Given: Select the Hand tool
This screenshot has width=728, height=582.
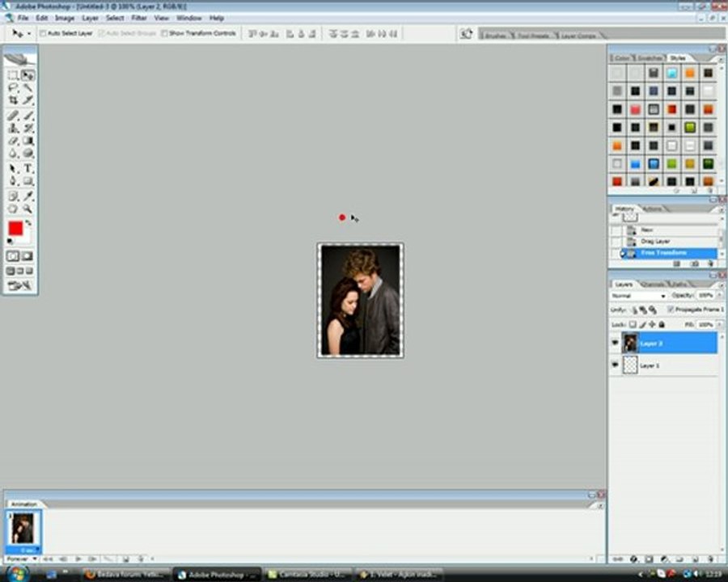Looking at the screenshot, I should tap(13, 209).
